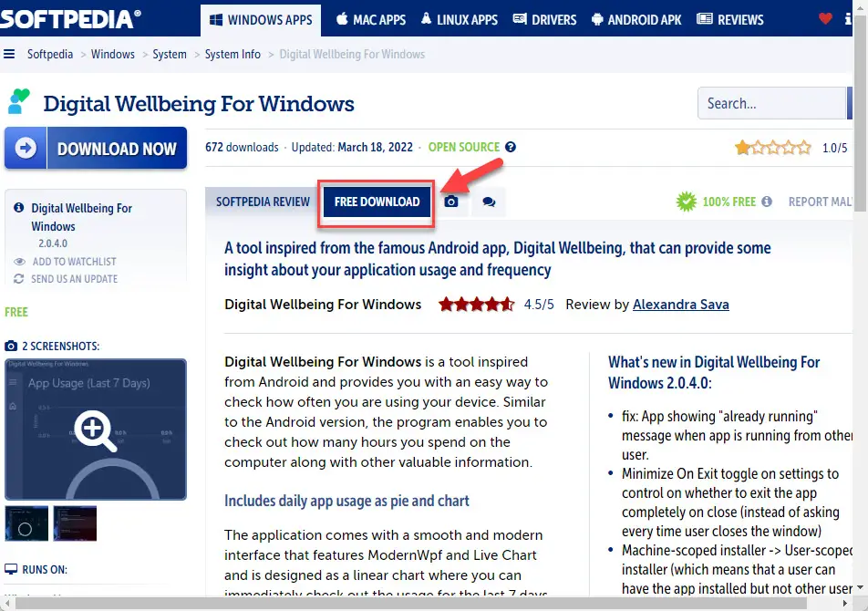Click the heart icon in the top bar
Image resolution: width=868 pixels, height=611 pixels.
pos(825,16)
